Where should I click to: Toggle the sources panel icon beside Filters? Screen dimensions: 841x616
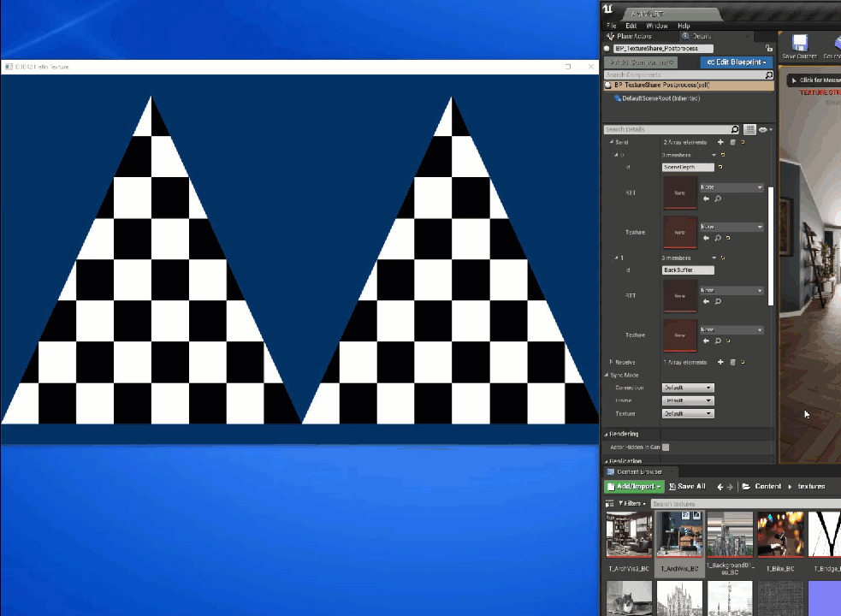tap(610, 503)
